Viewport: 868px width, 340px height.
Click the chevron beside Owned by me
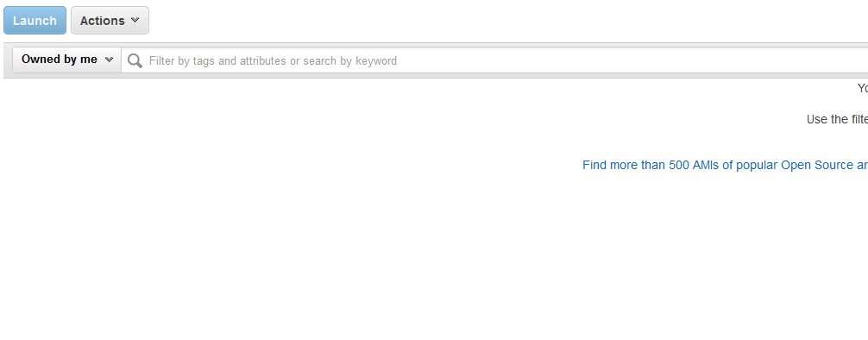(109, 60)
